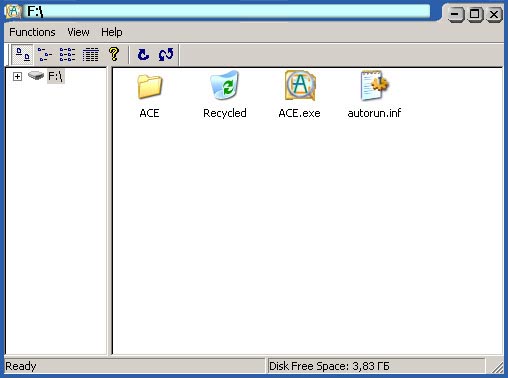Switch to details table view
508x378 pixels.
90,54
